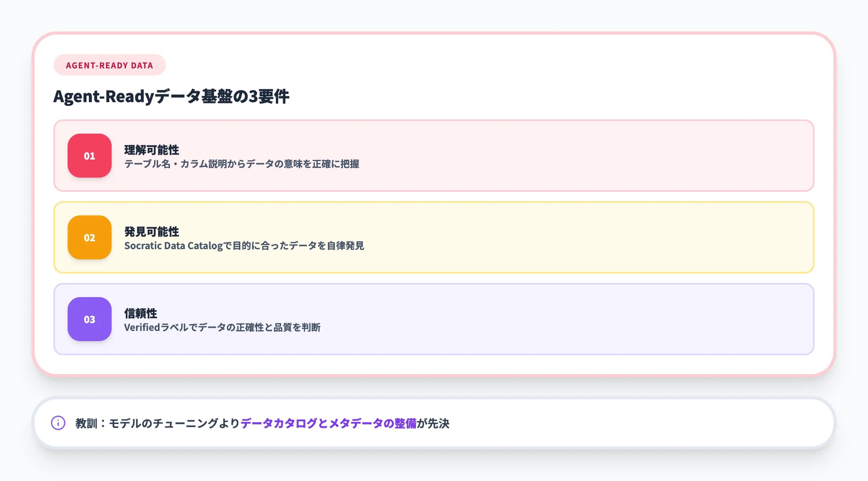Click the テーブル名・カラム説明 description line
The height and width of the screenshot is (481, 868).
point(241,164)
